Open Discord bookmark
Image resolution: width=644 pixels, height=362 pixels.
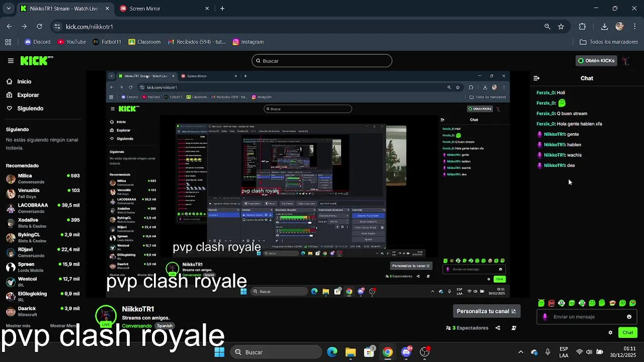pyautogui.click(x=38, y=42)
